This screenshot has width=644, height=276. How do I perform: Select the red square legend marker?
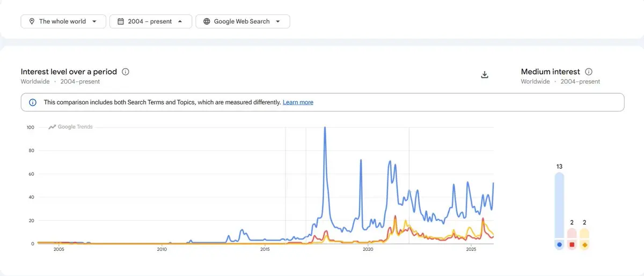[572, 245]
